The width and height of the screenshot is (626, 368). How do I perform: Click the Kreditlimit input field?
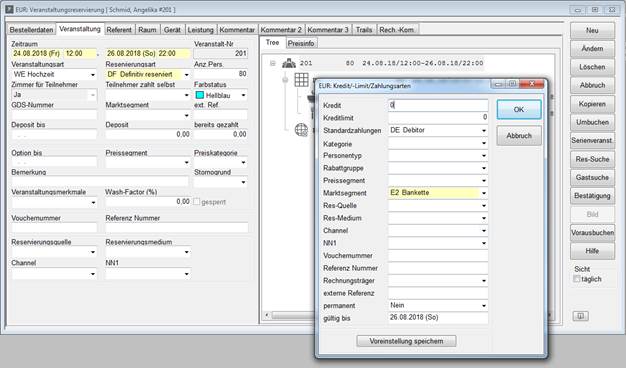[438, 117]
